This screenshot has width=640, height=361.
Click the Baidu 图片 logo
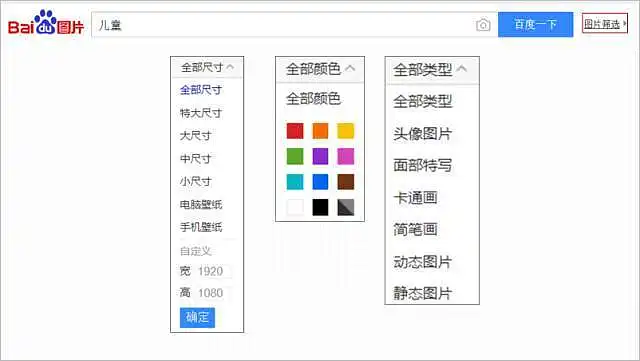46,23
